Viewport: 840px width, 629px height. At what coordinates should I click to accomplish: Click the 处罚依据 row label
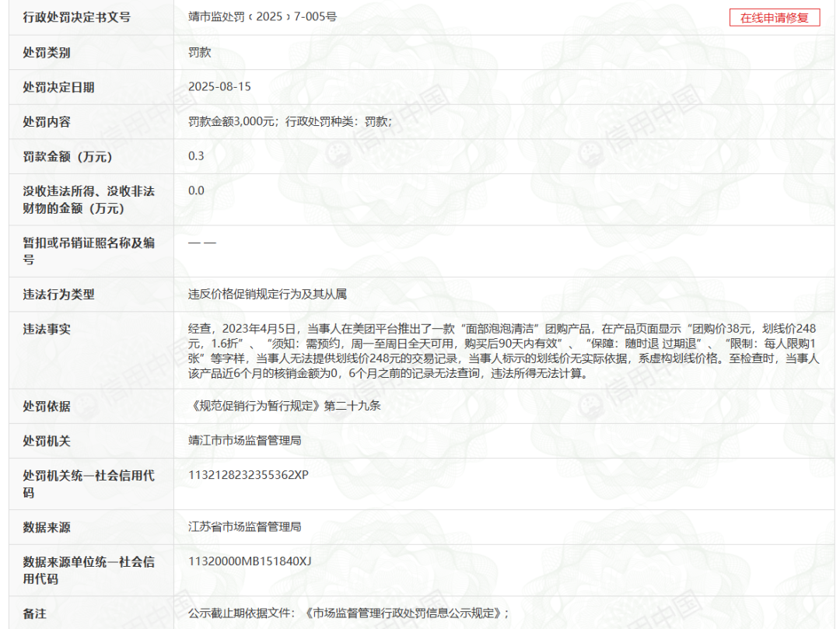(47, 407)
